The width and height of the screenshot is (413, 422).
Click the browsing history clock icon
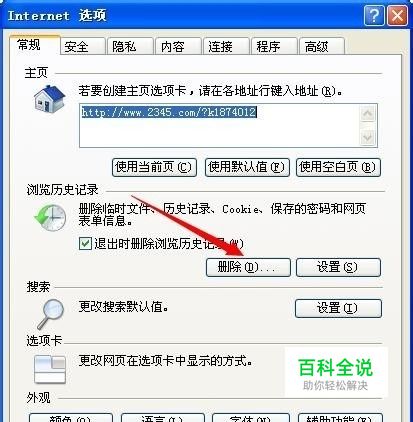(50, 218)
